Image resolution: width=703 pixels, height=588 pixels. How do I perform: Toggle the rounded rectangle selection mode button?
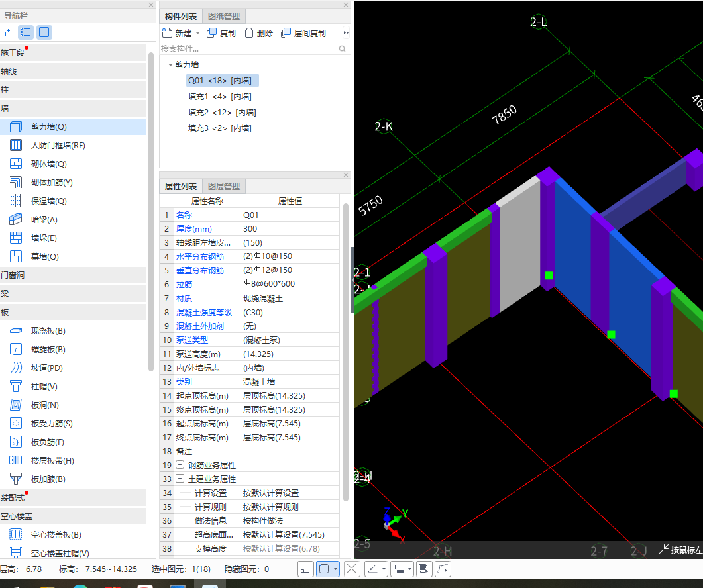click(324, 569)
